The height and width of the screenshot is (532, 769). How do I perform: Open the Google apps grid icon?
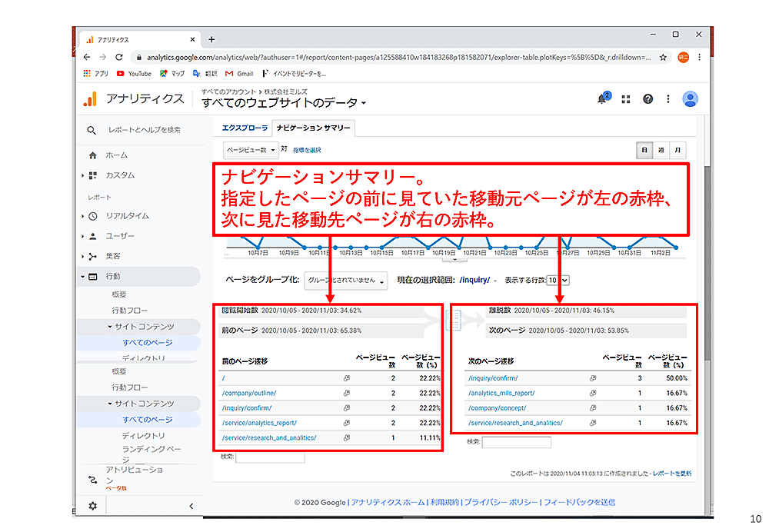click(x=626, y=99)
